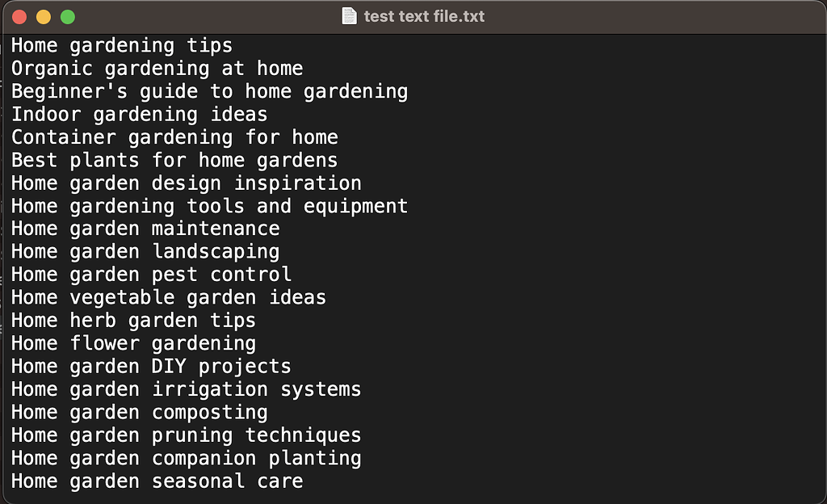Click the line 'Organic gardening at home'
This screenshot has height=504, width=827.
[157, 69]
